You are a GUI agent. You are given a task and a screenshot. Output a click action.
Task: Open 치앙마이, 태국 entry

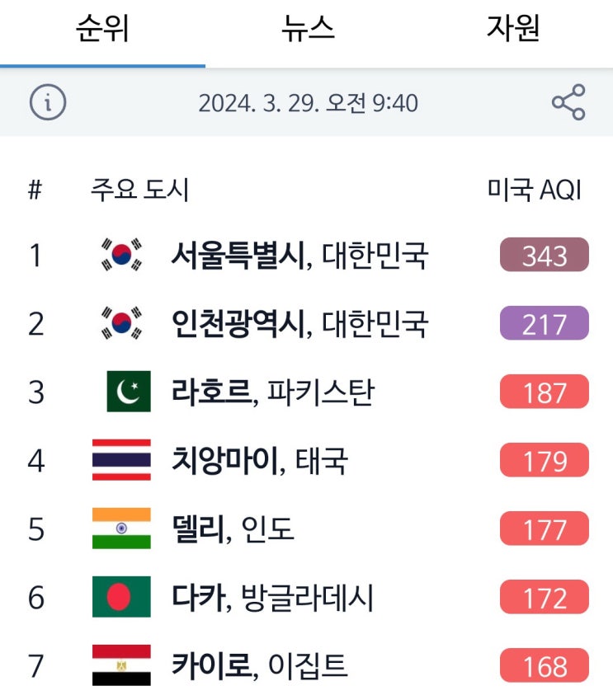click(259, 460)
